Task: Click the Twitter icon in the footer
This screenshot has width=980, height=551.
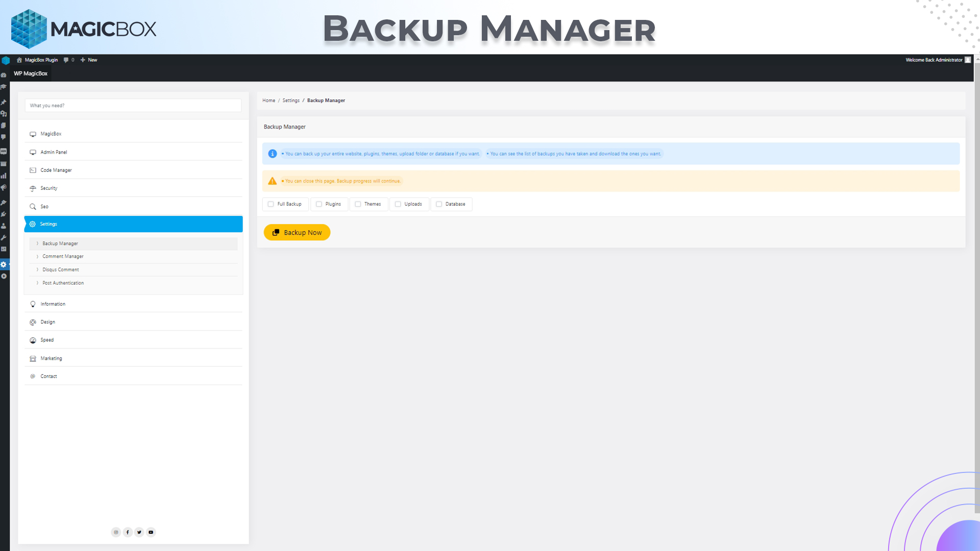Action: pyautogui.click(x=139, y=532)
